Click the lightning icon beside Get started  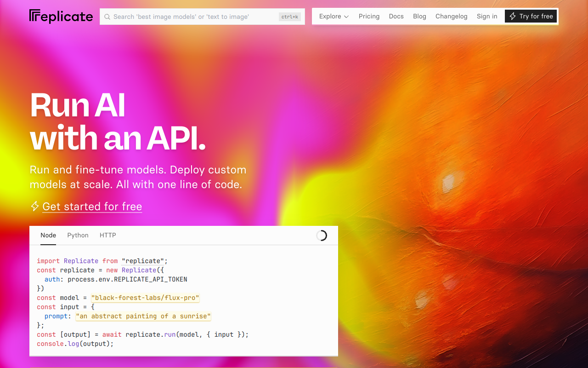(34, 206)
